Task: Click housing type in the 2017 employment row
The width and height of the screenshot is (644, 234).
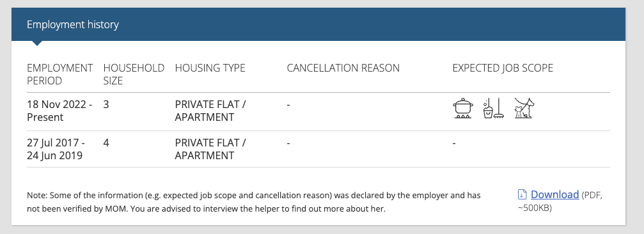Action: (x=210, y=150)
